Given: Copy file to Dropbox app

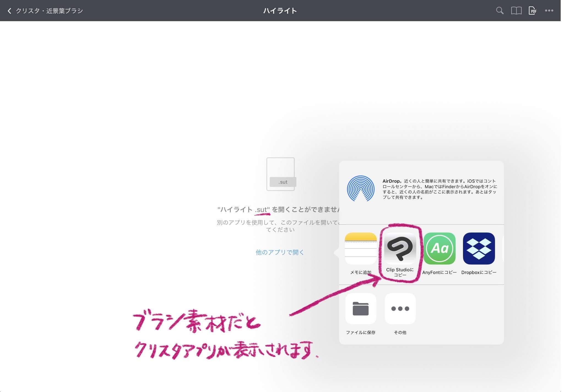Looking at the screenshot, I should 479,248.
